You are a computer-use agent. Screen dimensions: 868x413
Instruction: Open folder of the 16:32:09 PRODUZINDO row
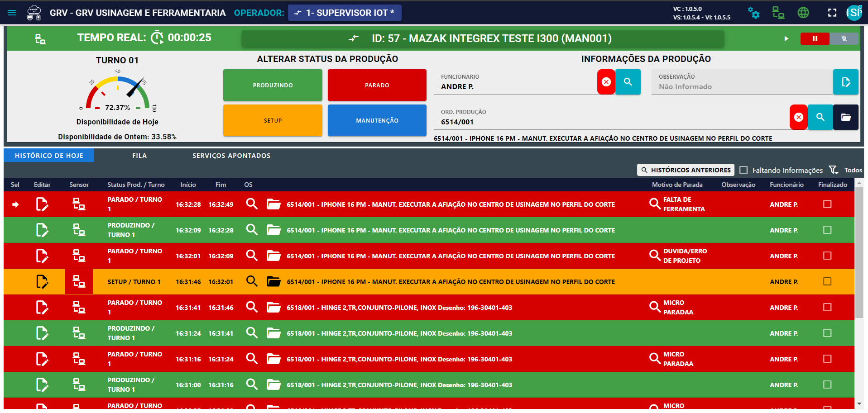[273, 230]
